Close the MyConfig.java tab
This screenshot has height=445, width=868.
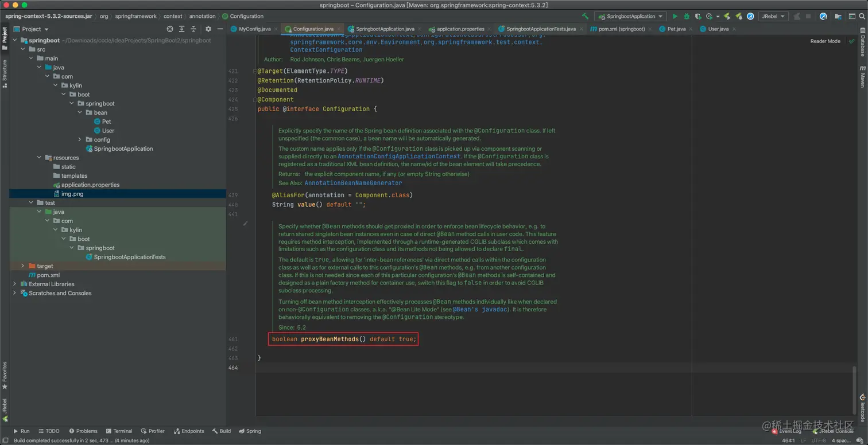point(277,29)
